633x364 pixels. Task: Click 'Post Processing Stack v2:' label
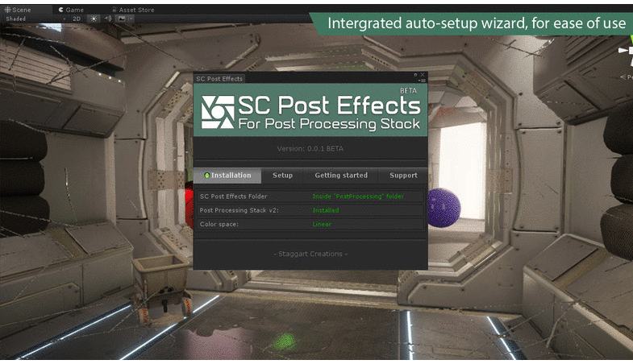coord(239,210)
